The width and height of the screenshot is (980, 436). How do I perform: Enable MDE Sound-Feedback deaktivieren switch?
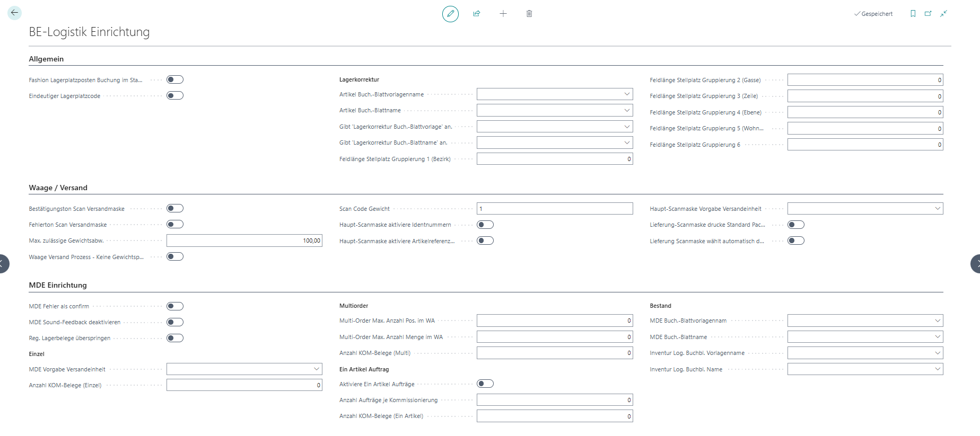pyautogui.click(x=175, y=322)
